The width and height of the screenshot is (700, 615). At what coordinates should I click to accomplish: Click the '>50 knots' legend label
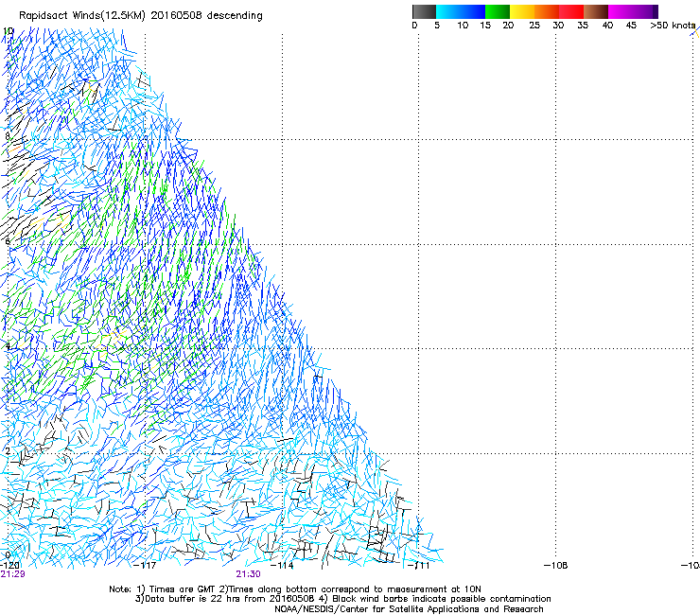tap(673, 26)
